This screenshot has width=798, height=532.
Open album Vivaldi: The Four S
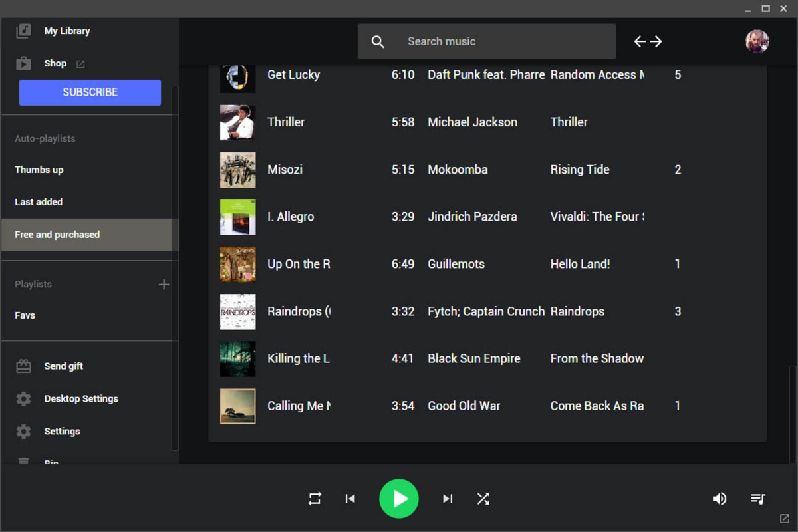click(x=597, y=217)
